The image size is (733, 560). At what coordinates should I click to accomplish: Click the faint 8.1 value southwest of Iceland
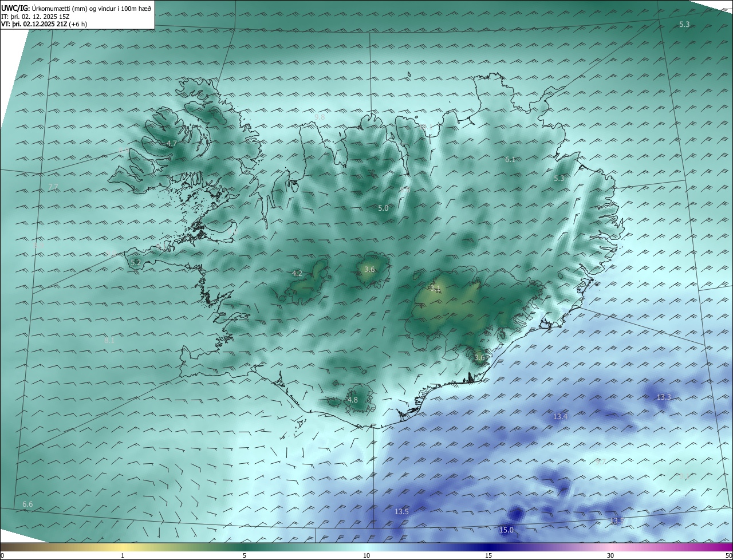coord(109,341)
